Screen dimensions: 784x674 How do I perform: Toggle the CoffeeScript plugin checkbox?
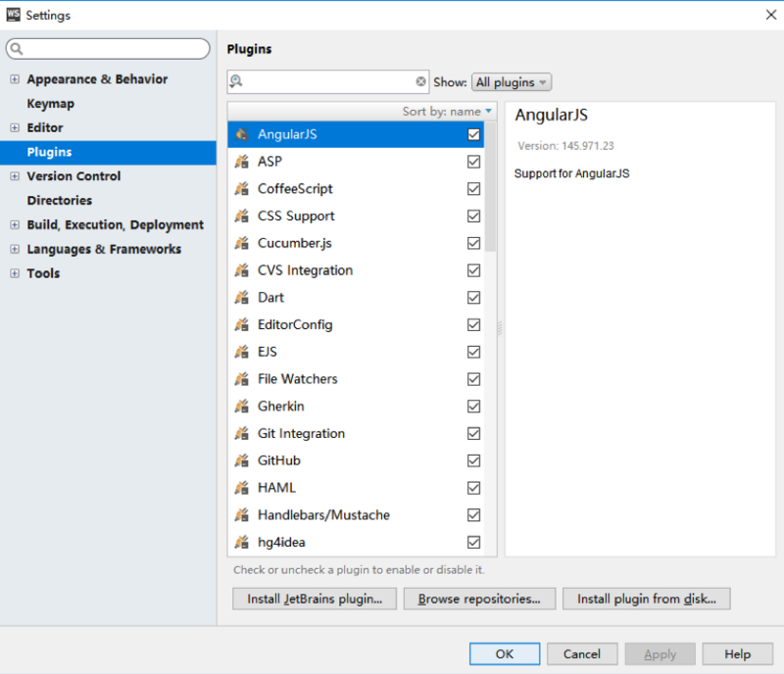click(473, 188)
